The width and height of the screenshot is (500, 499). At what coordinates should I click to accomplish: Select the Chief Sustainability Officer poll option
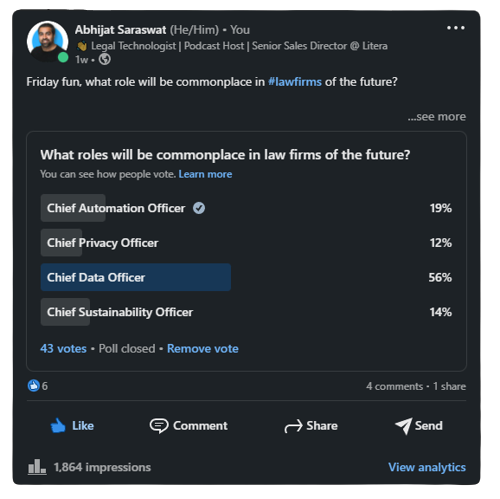pos(246,312)
